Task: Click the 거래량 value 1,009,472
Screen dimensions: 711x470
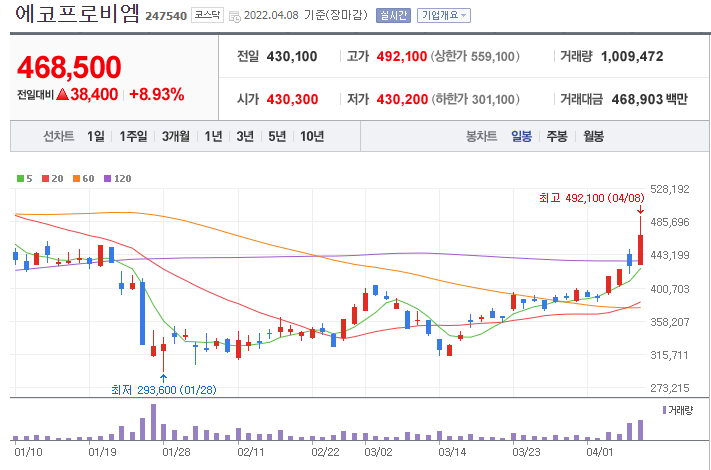Action: [x=632, y=57]
